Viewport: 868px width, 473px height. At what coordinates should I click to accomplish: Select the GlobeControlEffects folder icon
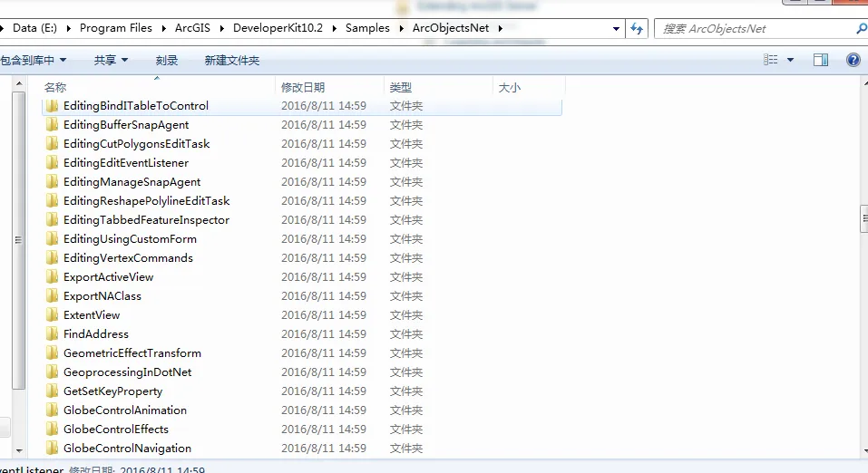(52, 430)
